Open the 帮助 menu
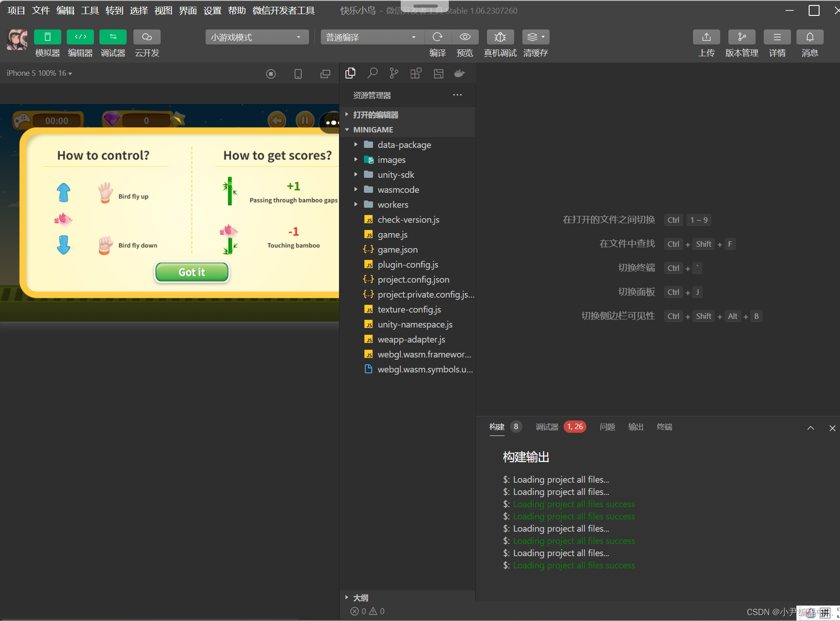 (x=237, y=10)
